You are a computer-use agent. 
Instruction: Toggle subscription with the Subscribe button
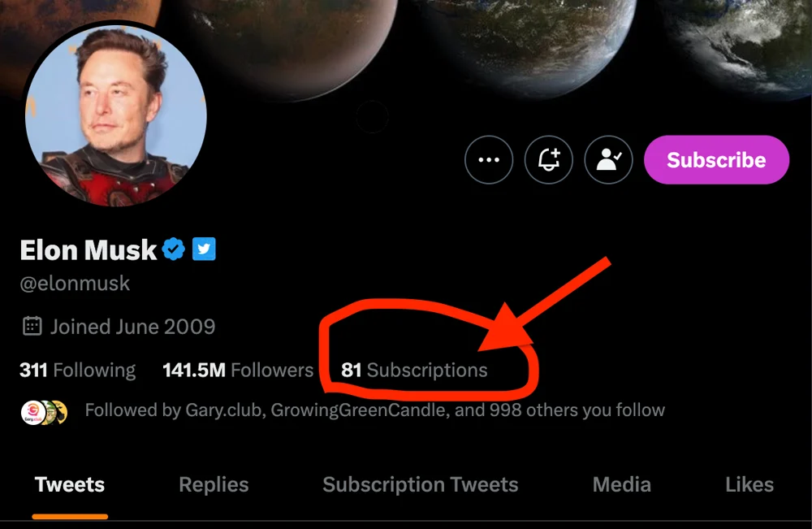pyautogui.click(x=715, y=160)
